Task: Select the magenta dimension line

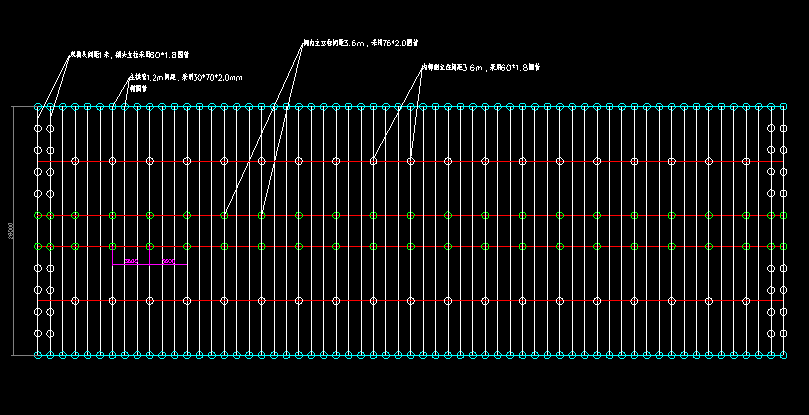Action: (x=150, y=265)
